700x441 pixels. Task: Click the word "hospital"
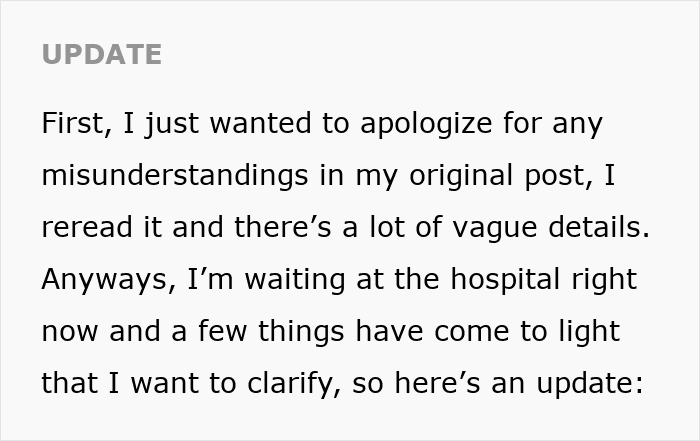click(505, 280)
